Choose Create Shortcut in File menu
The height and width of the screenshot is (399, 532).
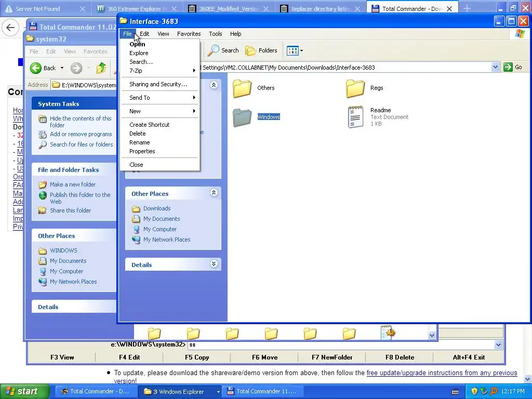click(x=159, y=125)
